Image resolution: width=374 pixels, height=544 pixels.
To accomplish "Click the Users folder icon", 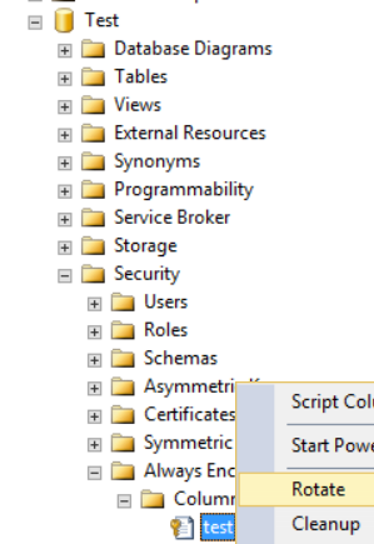I will click(123, 301).
